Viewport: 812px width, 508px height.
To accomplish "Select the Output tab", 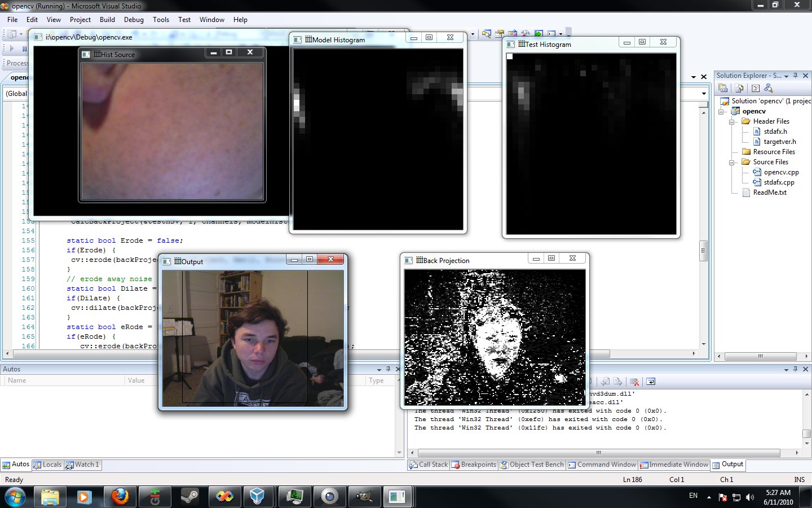I will [728, 465].
